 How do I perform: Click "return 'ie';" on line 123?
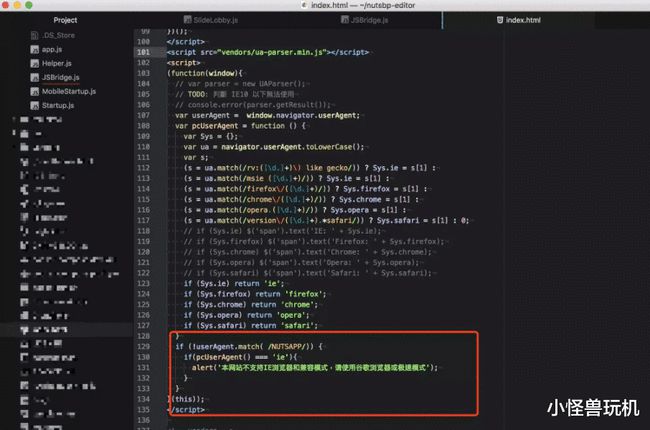259,284
